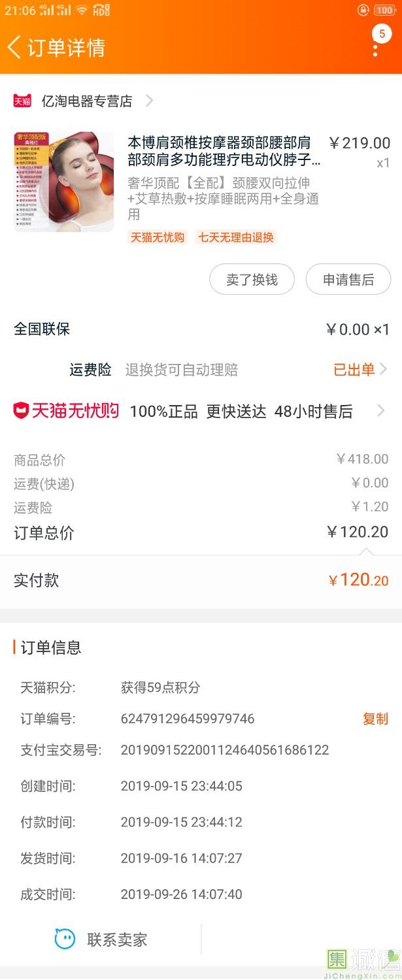
Task: Tap 联系卖家 to contact seller
Action: [x=117, y=939]
